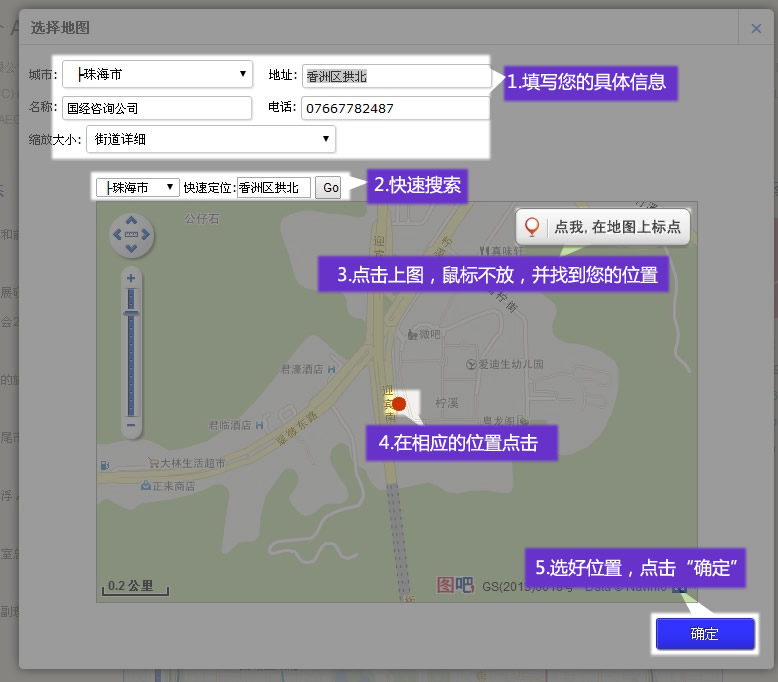
Task: Expand the 缩放大小 dropdown
Action: [210, 139]
